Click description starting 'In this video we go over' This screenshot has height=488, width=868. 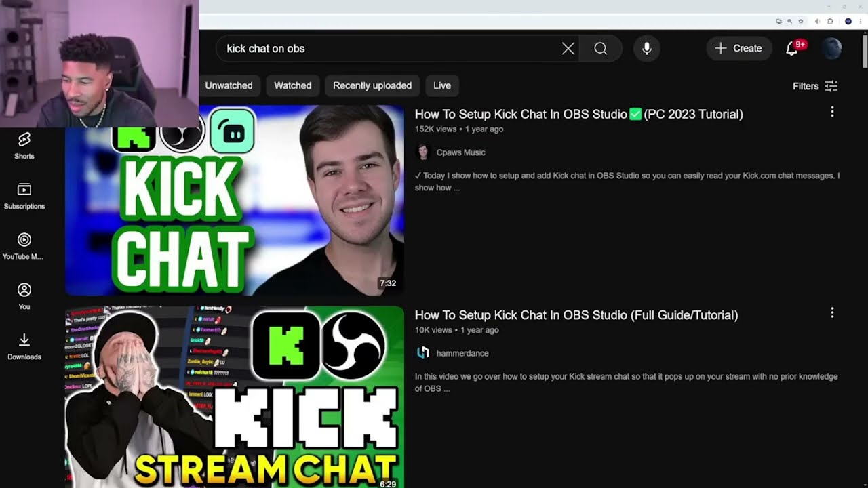627,382
